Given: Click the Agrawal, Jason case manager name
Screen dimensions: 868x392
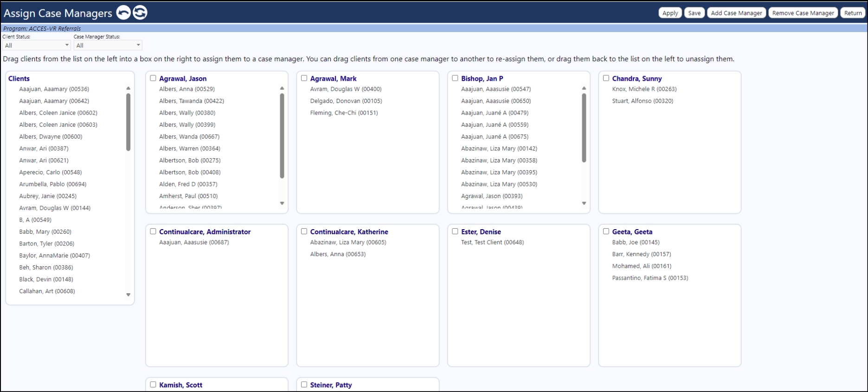Looking at the screenshot, I should coord(183,78).
